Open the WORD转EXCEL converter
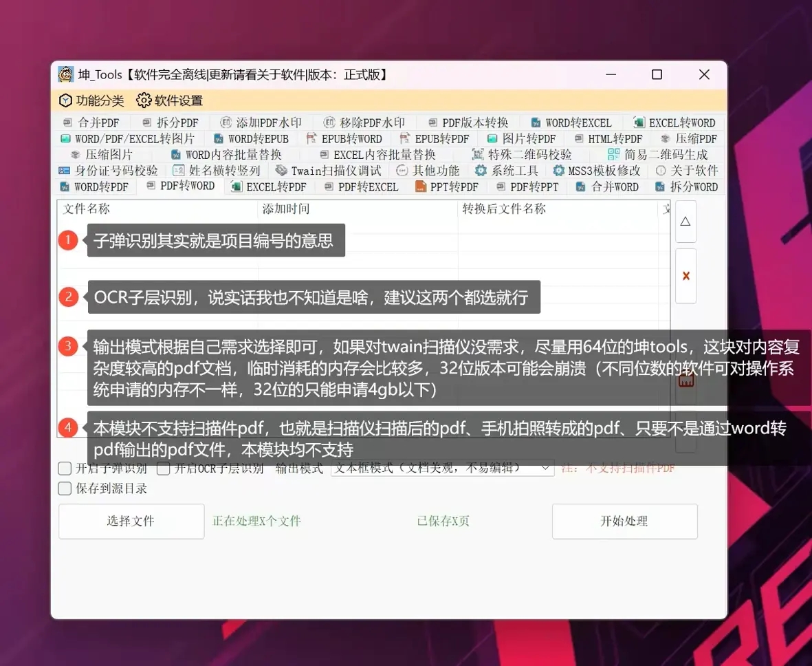The image size is (812, 666). point(573,122)
